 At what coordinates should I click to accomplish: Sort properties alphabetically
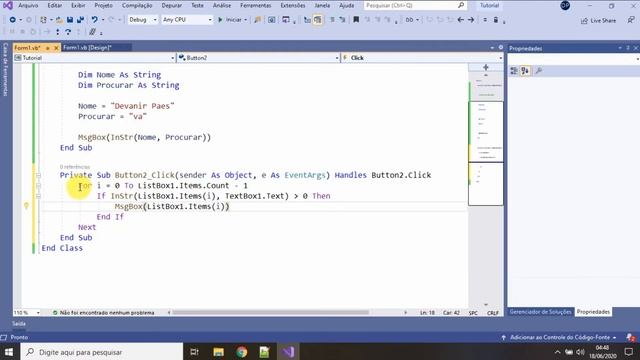tap(525, 71)
